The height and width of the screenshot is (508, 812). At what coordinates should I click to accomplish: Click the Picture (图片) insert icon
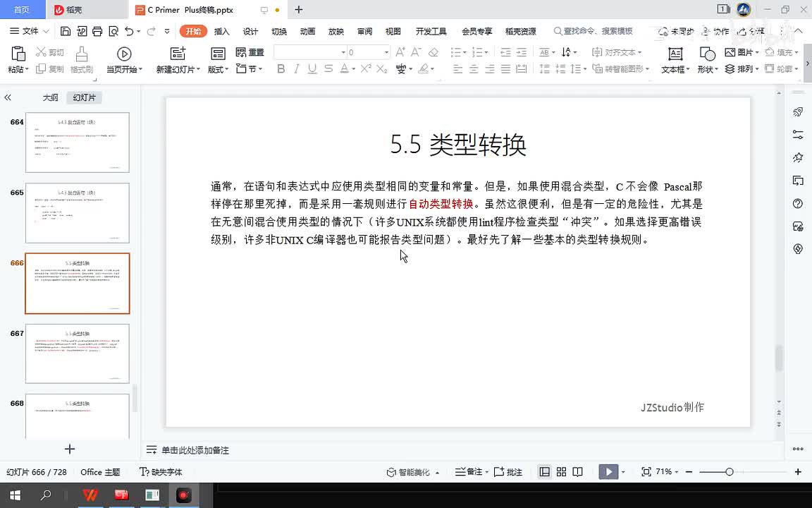[x=730, y=52]
